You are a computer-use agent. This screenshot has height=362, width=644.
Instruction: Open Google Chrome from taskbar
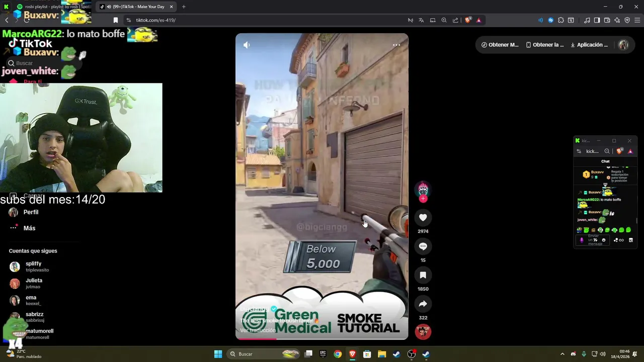338,354
